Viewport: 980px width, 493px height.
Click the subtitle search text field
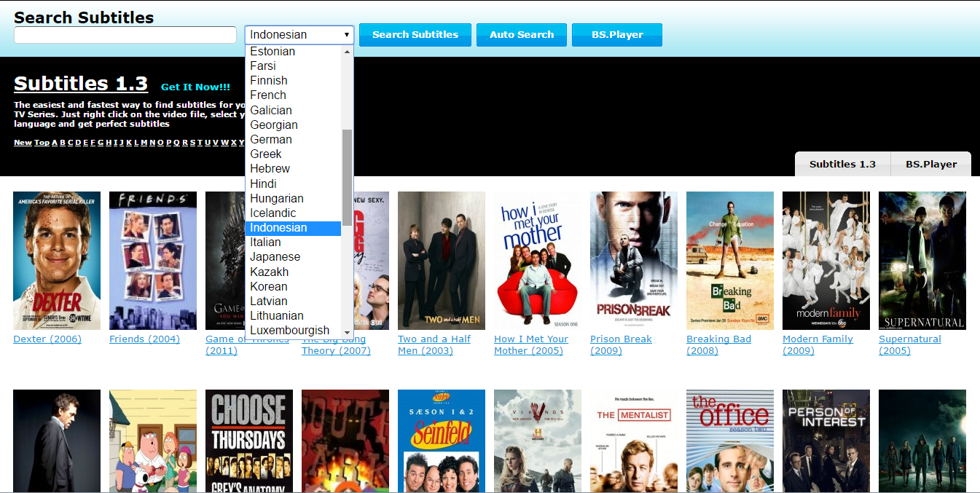pyautogui.click(x=125, y=35)
